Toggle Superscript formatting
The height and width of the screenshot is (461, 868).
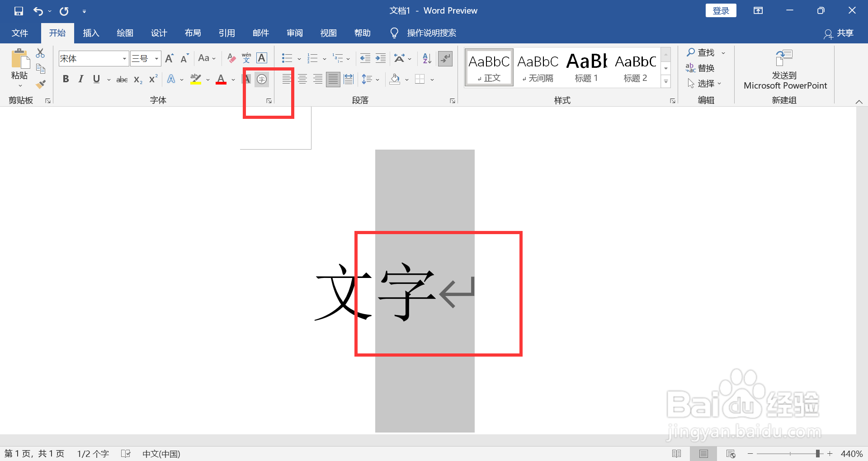point(153,79)
